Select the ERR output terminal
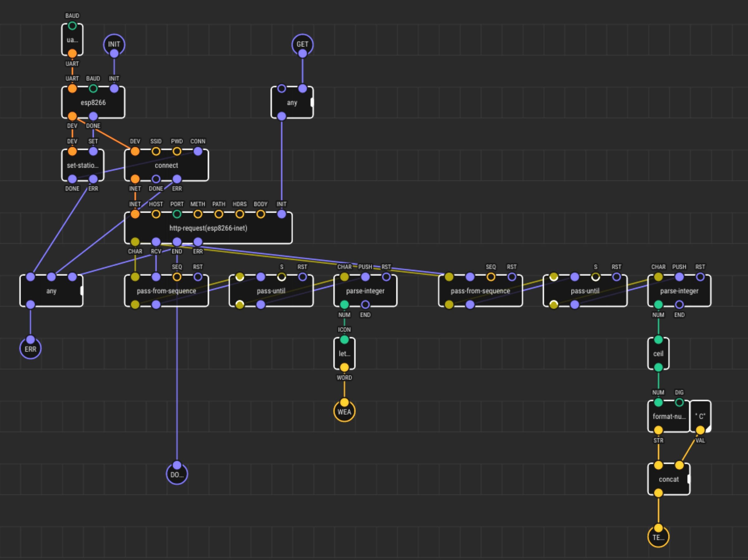The height and width of the screenshot is (560, 748). [31, 349]
